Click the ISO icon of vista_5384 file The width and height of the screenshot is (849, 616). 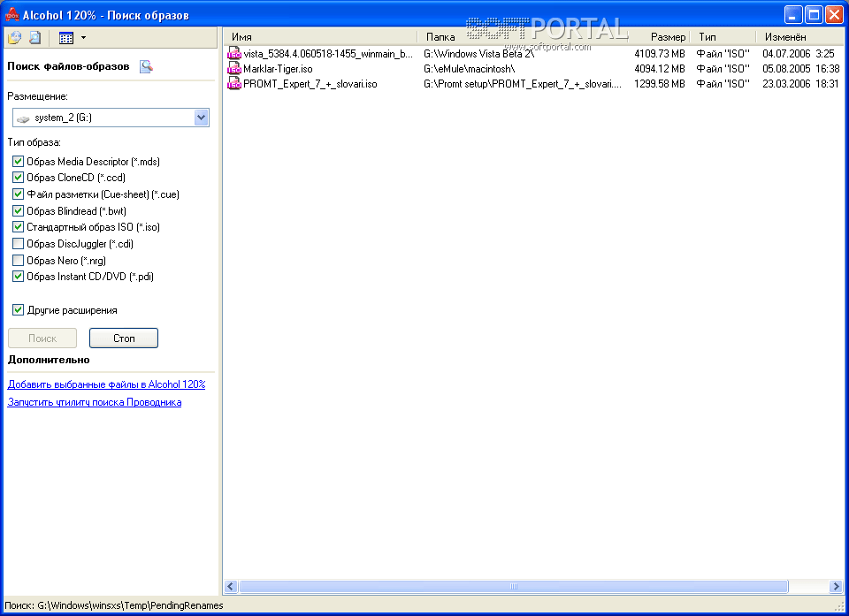233,54
